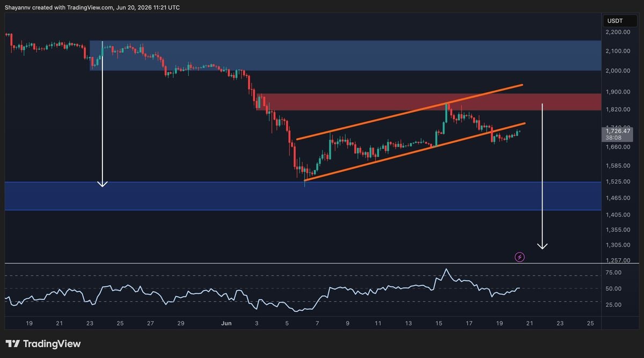This screenshot has height=358, width=644.
Task: Click date label 27 on time axis
Action: pyautogui.click(x=151, y=324)
